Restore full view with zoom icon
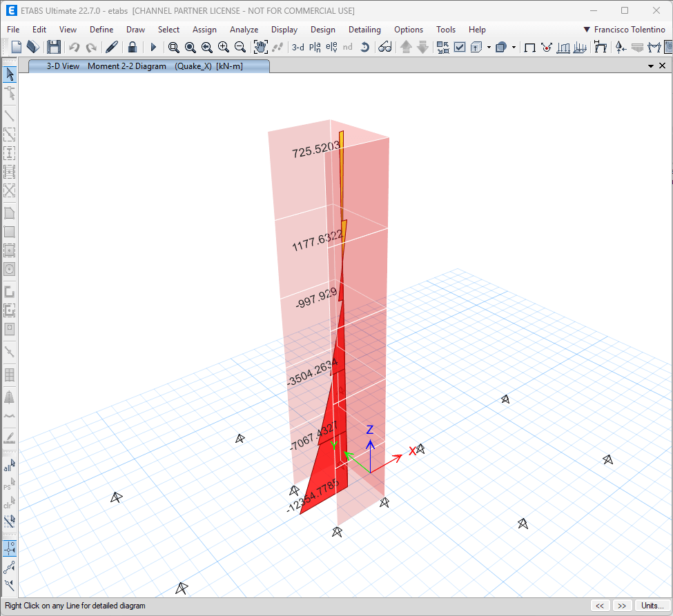 190,47
